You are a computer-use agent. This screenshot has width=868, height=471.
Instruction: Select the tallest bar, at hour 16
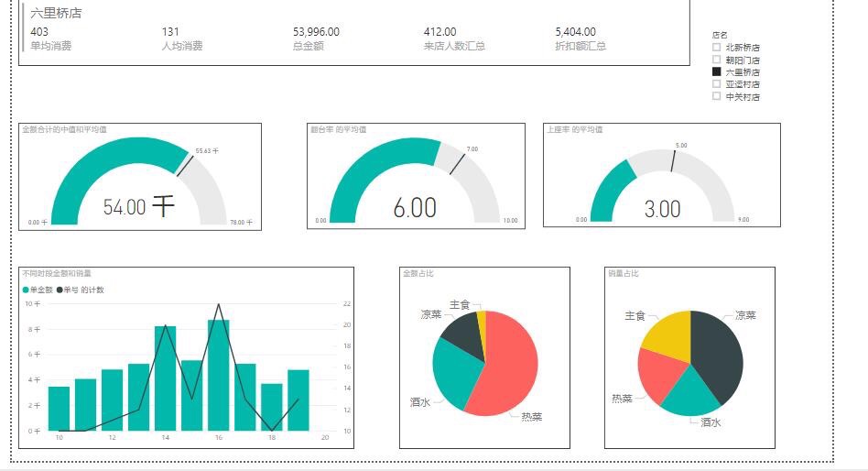(x=219, y=375)
